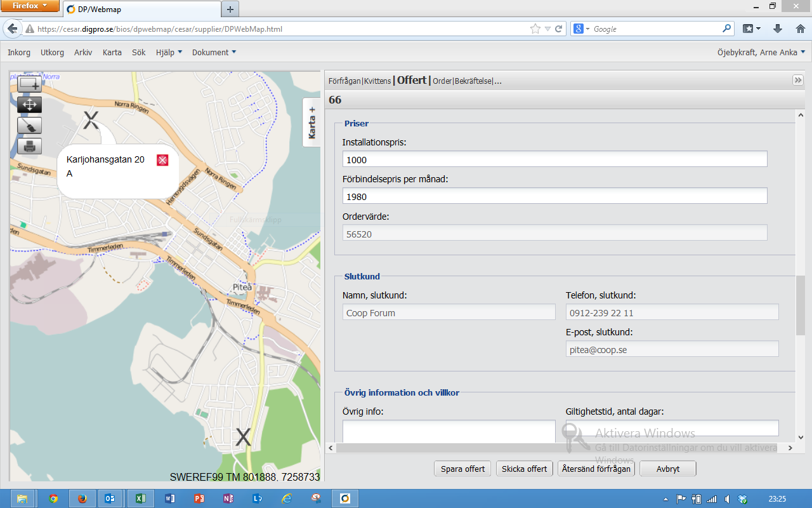Switch to the Kvittens tab
This screenshot has height=508, width=812.
click(377, 81)
